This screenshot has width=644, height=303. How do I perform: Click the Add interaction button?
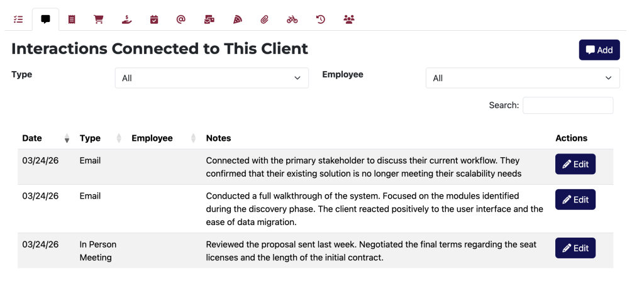(x=599, y=50)
